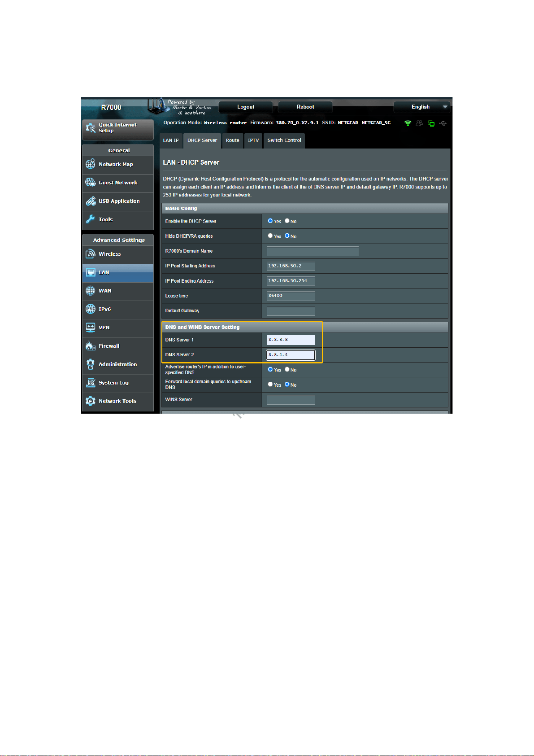Image resolution: width=534 pixels, height=756 pixels.
Task: Click the 'LAN - DHCP Server' heading
Action: point(191,162)
